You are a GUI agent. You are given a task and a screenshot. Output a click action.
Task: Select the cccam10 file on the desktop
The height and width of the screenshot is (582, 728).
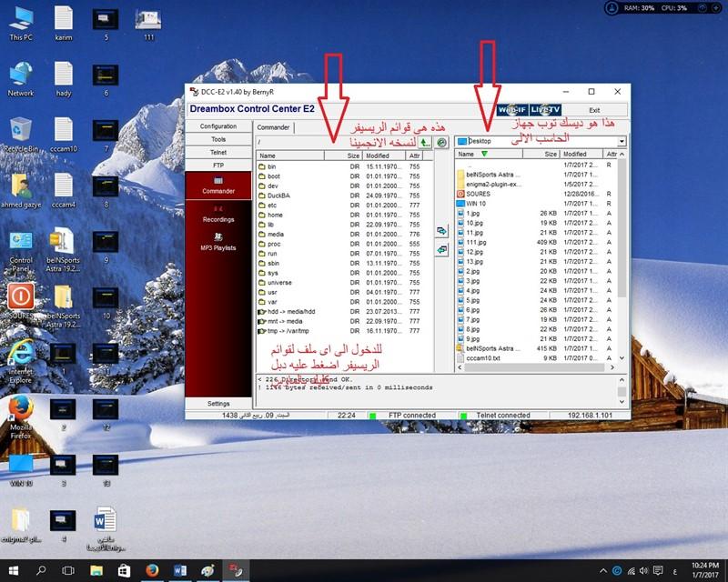click(x=64, y=135)
